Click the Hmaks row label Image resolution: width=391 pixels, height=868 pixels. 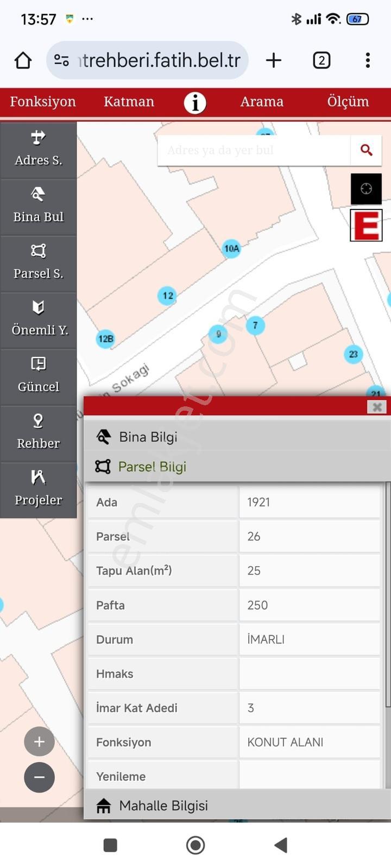115,673
